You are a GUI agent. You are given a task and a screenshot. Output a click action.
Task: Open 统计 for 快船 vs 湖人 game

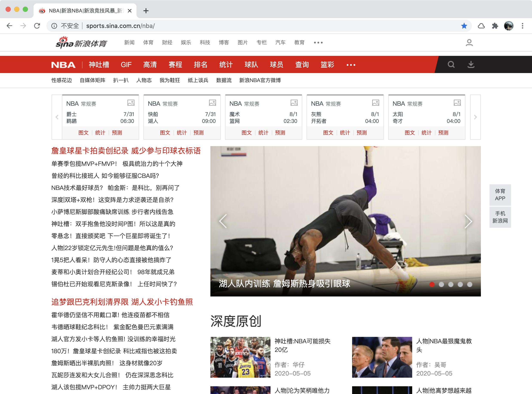pyautogui.click(x=182, y=133)
